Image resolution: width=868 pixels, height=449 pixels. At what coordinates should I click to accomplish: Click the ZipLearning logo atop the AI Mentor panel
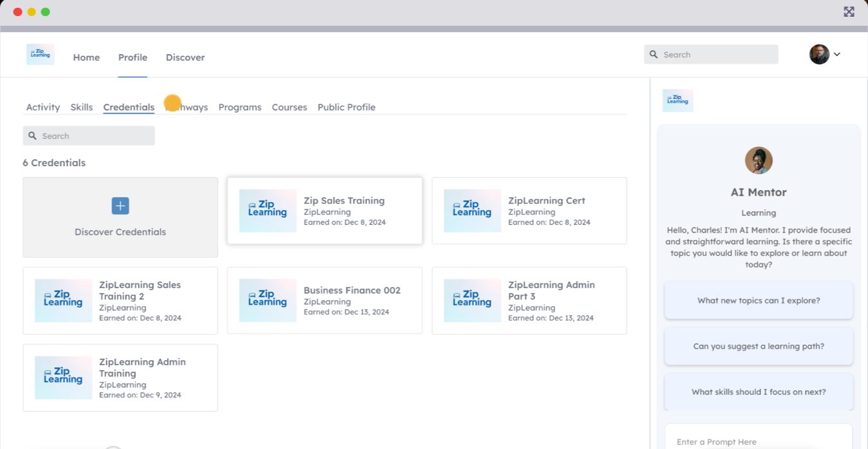point(677,100)
